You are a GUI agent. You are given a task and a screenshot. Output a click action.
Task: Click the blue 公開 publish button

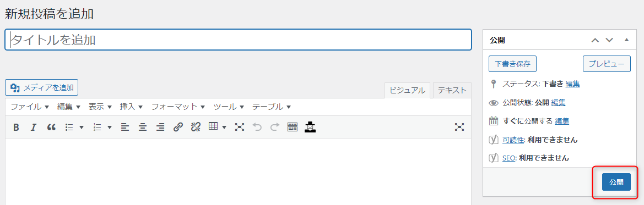[616, 182]
